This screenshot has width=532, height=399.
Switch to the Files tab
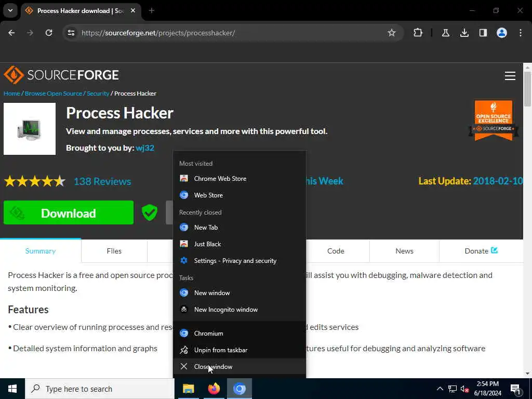click(x=114, y=251)
